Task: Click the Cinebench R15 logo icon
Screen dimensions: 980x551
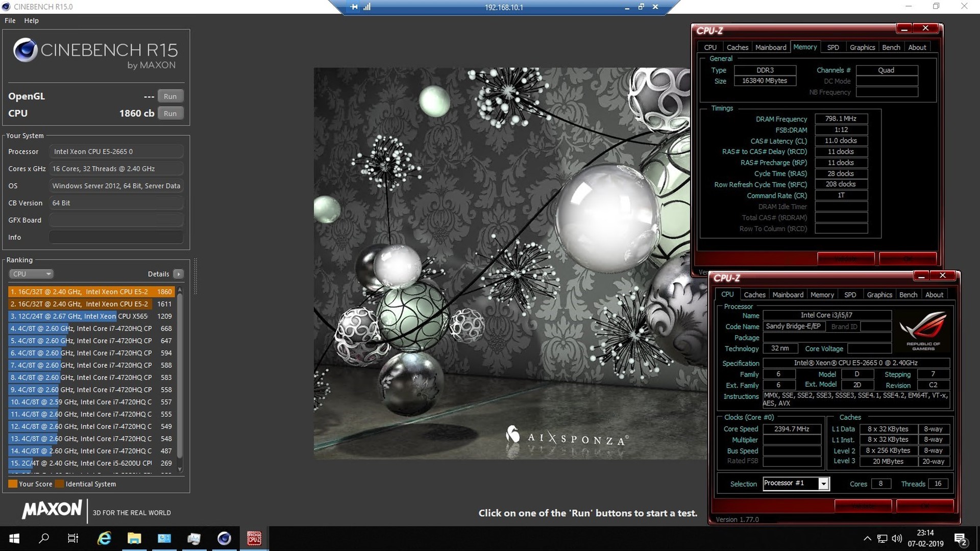Action: pyautogui.click(x=25, y=50)
